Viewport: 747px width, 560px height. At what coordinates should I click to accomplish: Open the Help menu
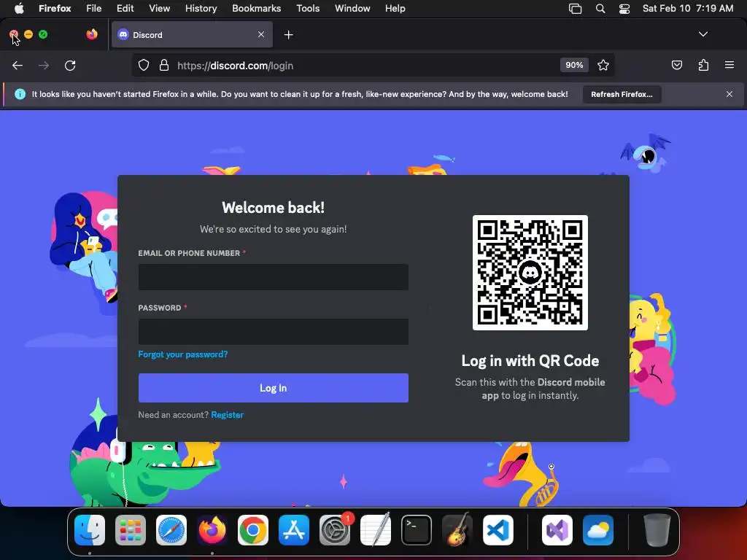pyautogui.click(x=395, y=8)
